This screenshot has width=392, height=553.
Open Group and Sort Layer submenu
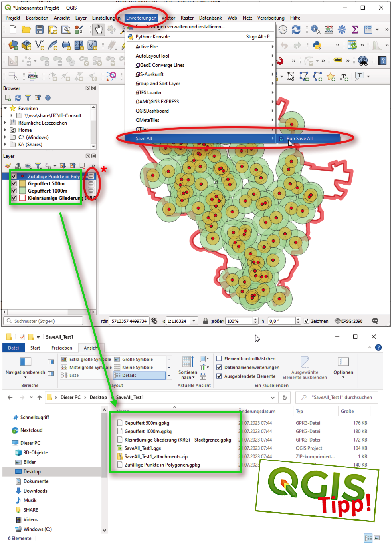[x=200, y=84]
